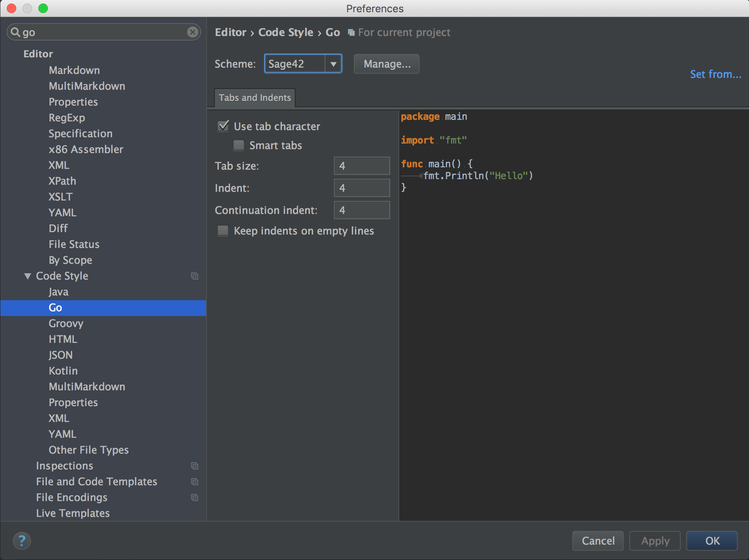The image size is (749, 560).
Task: Click the project-level icon beside Code Style
Action: 195,276
